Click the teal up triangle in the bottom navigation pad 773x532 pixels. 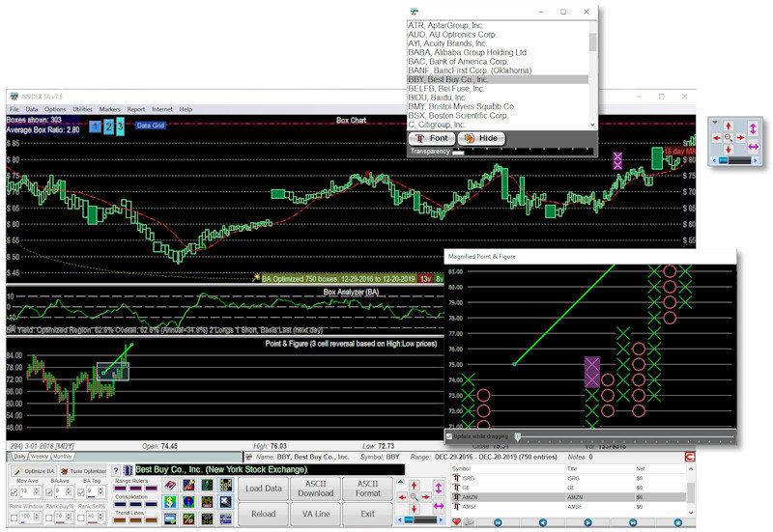[x=400, y=482]
